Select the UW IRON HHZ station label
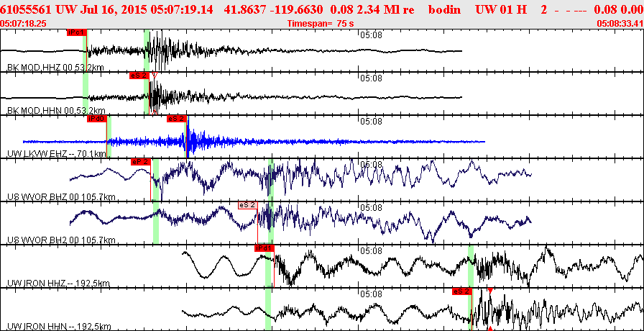Image resolution: width=644 pixels, height=331 pixels. click(59, 284)
